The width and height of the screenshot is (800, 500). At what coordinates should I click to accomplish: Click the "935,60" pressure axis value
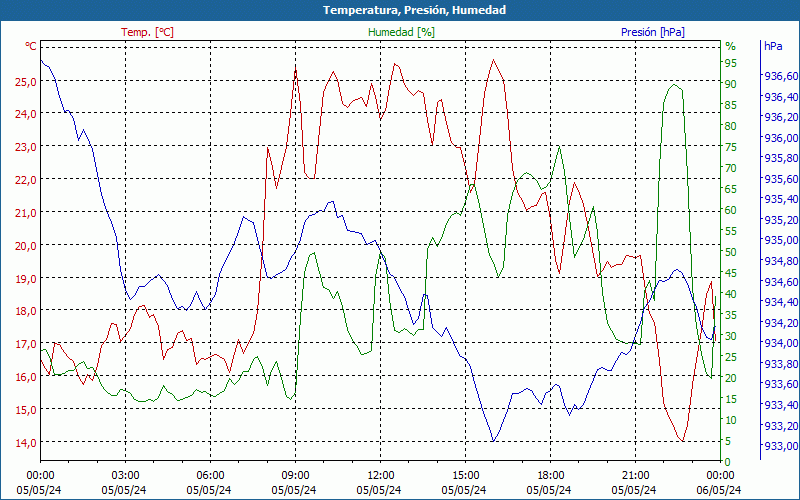tap(781, 179)
